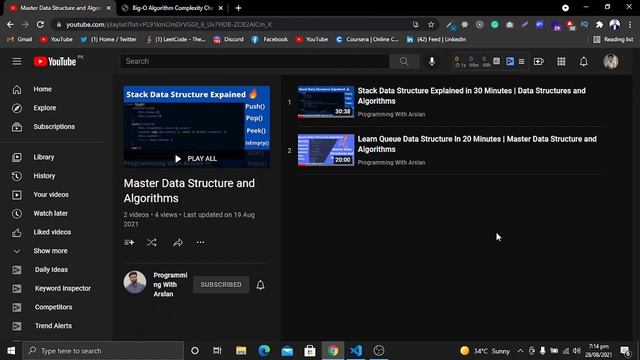Open Programming With Arslan channel under second video
This screenshot has height=360, width=640.
(391, 162)
